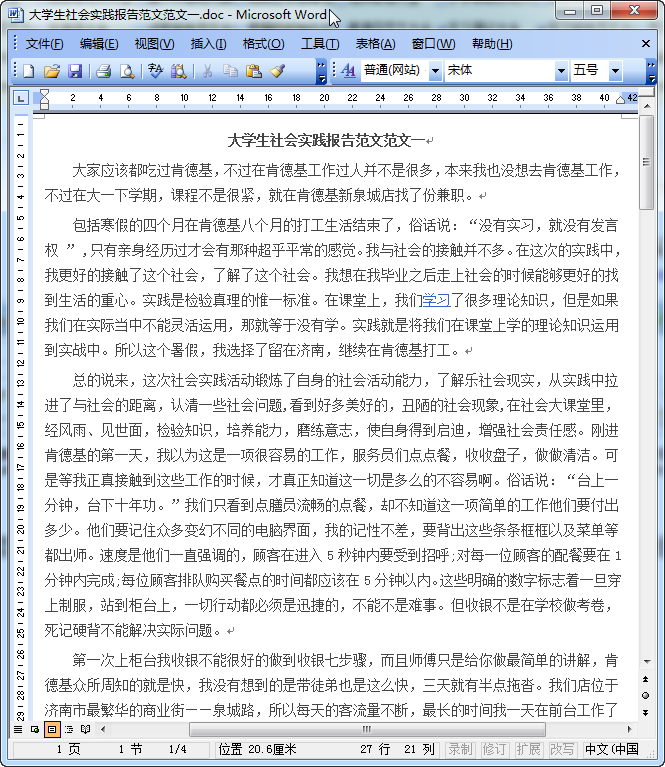
Task: Open the 格式(O) menu
Action: [263, 44]
